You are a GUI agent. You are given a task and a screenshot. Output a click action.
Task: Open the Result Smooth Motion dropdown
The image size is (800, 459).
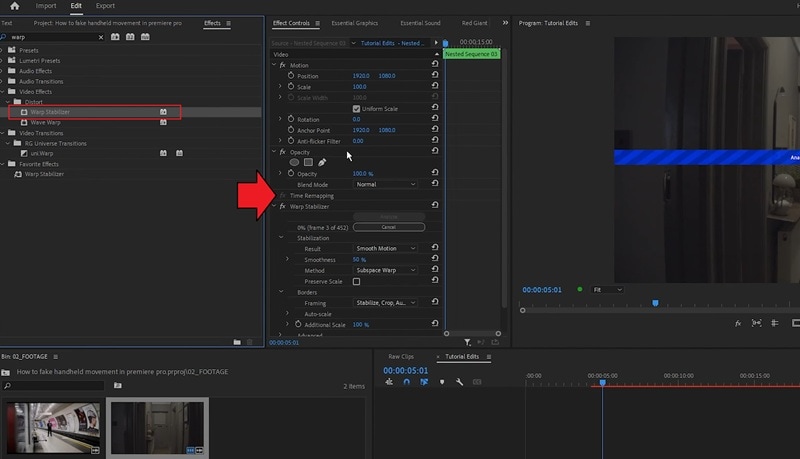pos(386,248)
